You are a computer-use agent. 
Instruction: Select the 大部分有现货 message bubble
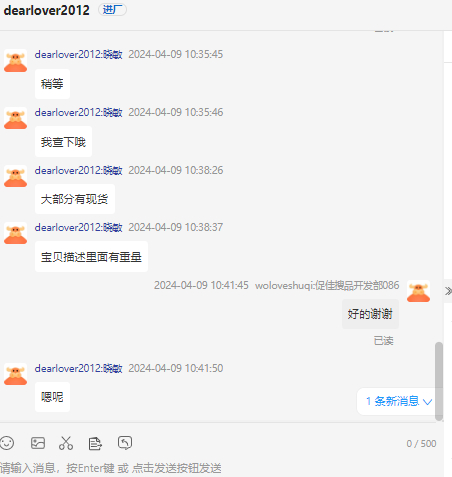75,199
